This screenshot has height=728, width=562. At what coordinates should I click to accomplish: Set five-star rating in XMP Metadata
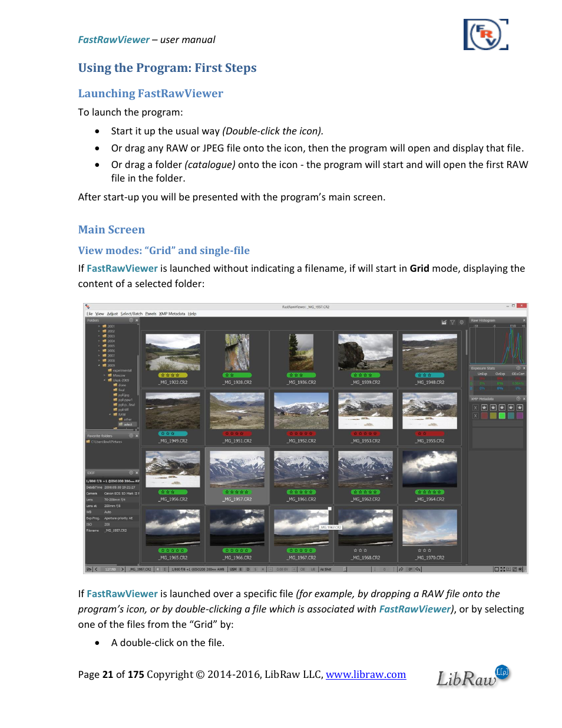coord(520,407)
